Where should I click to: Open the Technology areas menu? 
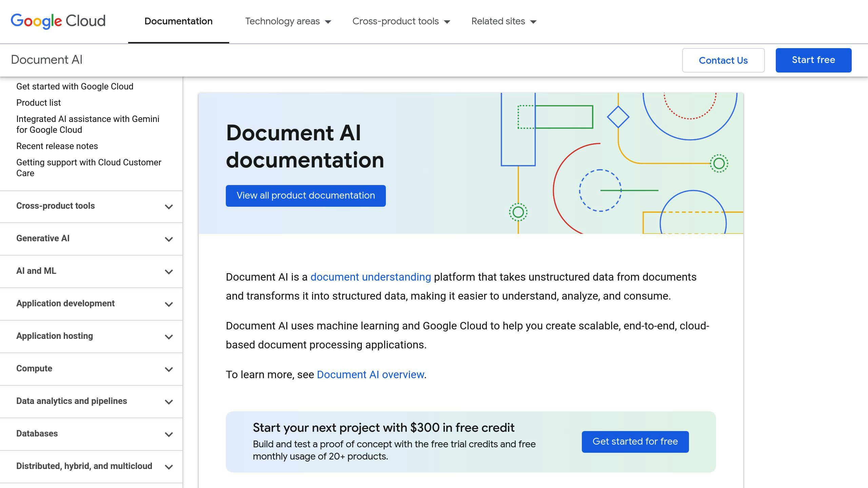(x=288, y=21)
